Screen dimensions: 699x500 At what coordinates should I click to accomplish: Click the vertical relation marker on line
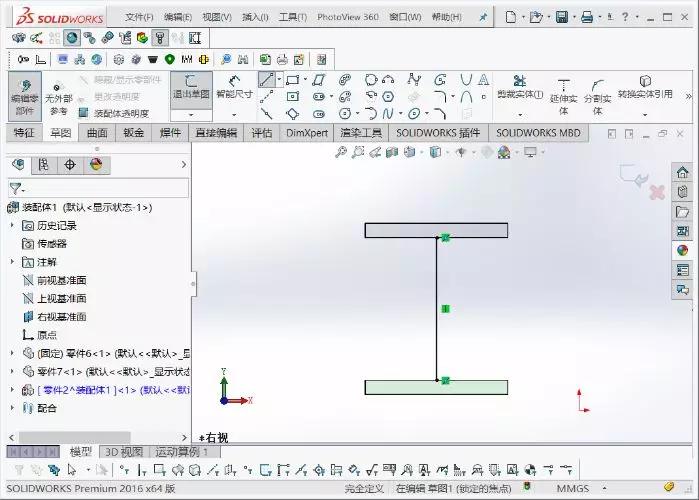(445, 308)
